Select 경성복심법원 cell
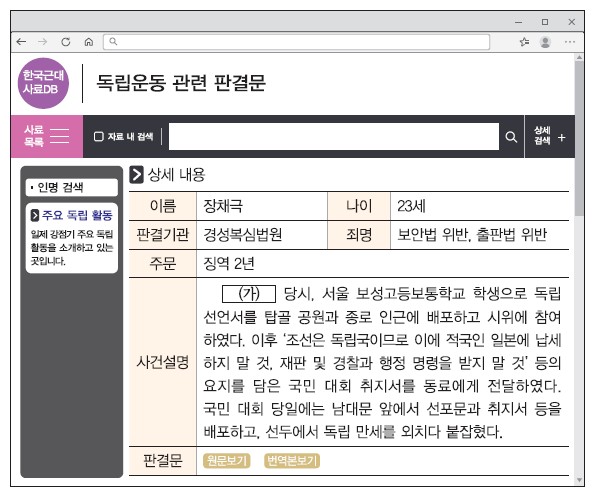This screenshot has width=595, height=493. 261,235
